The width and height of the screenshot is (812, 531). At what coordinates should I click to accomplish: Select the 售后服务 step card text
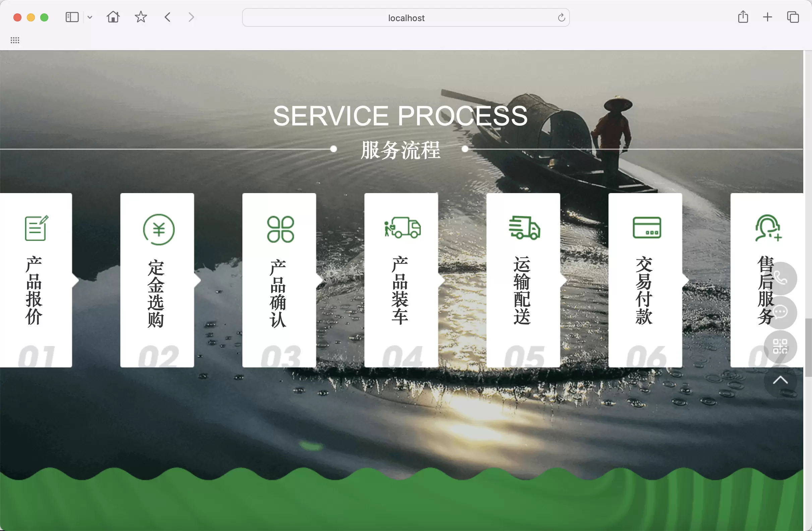pos(766,290)
